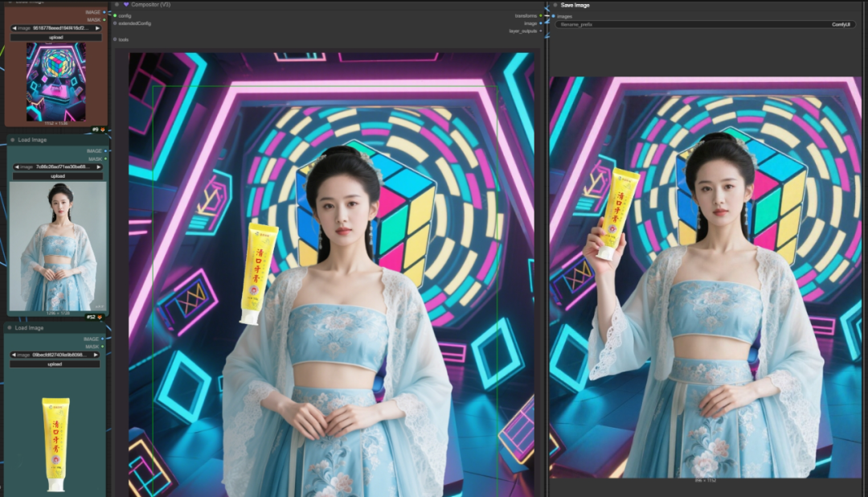Click IMAGE output socket of toothpaste Load Image node
The width and height of the screenshot is (868, 497).
click(102, 339)
